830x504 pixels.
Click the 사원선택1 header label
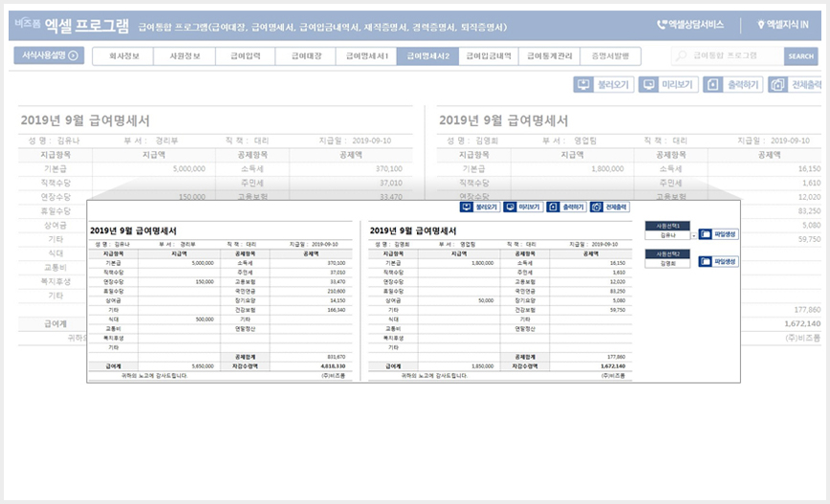point(668,226)
